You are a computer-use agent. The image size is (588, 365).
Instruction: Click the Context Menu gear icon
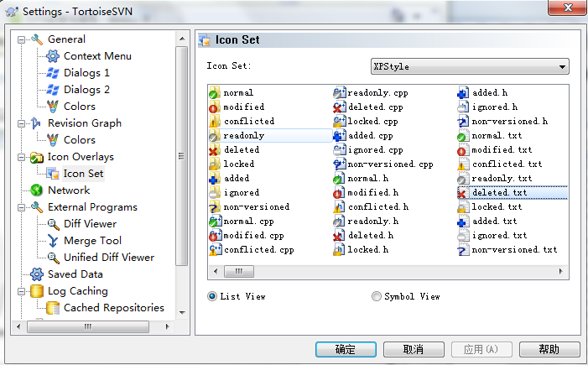pos(53,56)
